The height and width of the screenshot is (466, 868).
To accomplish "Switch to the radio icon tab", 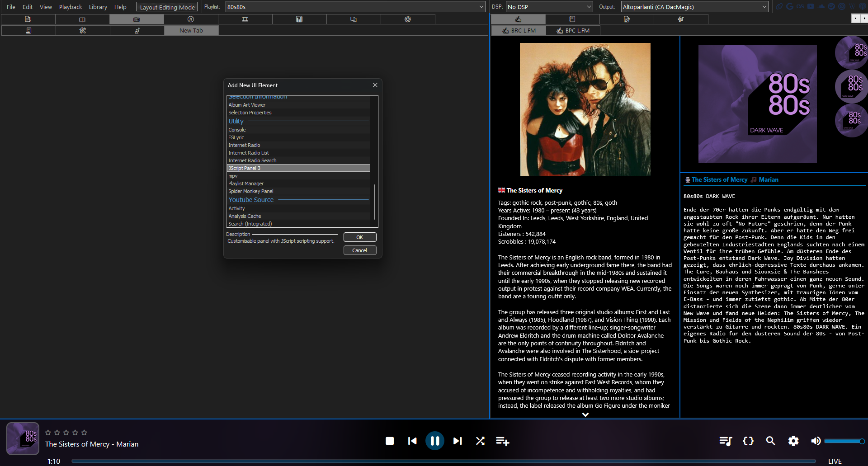I will point(137,19).
